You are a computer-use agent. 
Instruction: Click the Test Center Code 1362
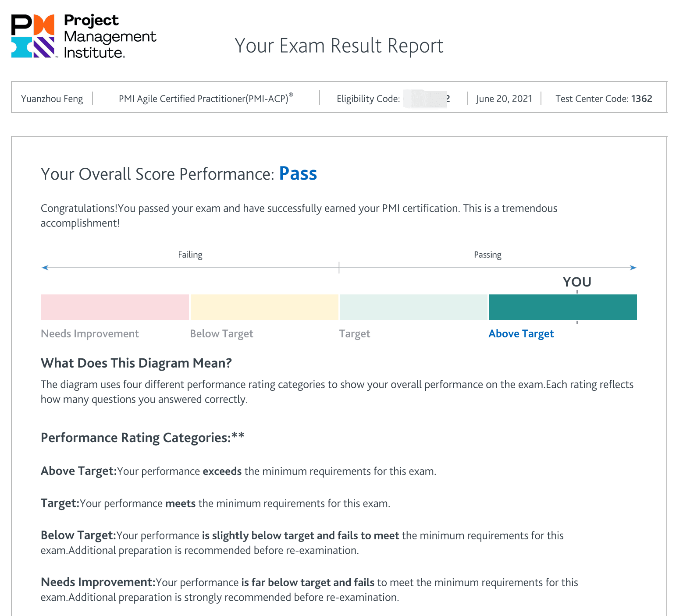click(x=604, y=99)
